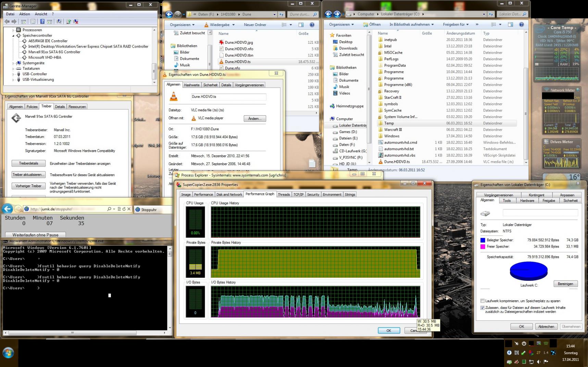The image size is (588, 367).
Task: Click OK in SuperCopier2 Properties
Action: coord(389,330)
